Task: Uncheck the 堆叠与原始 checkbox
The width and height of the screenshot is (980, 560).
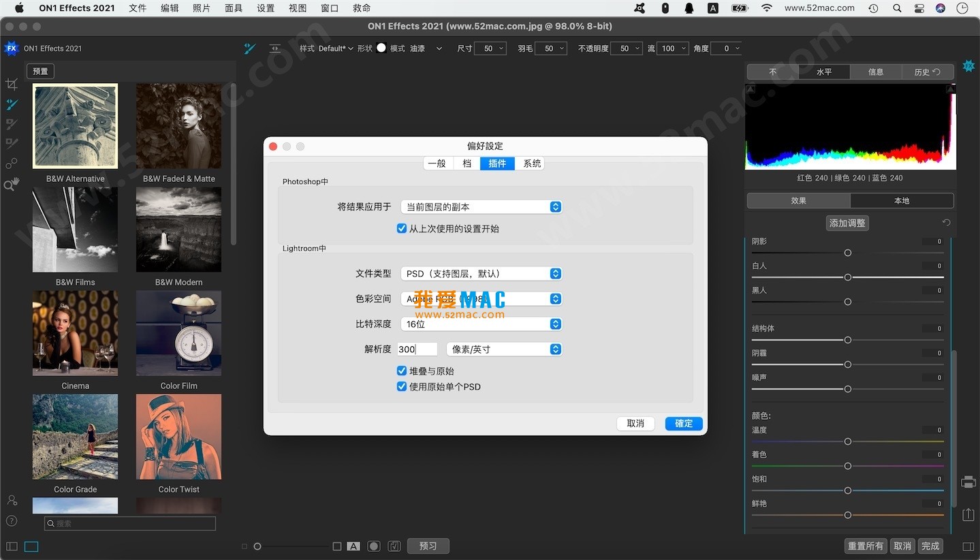Action: pyautogui.click(x=402, y=371)
